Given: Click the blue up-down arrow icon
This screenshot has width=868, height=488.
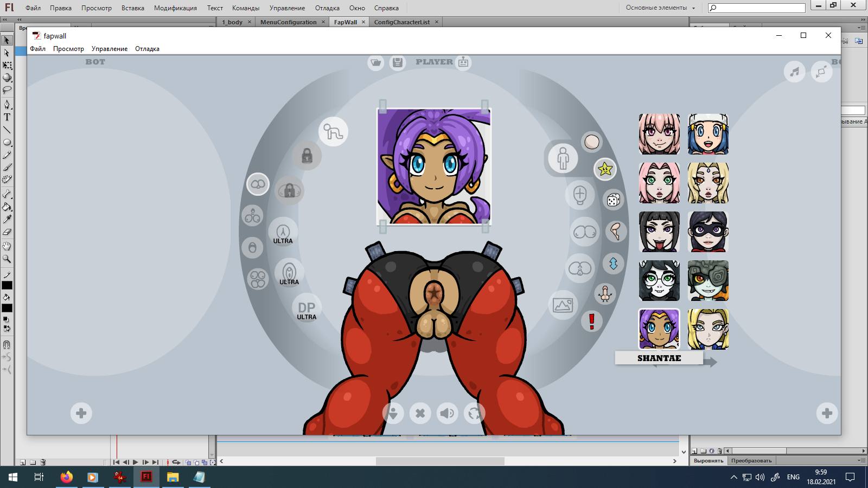Looking at the screenshot, I should point(614,264).
